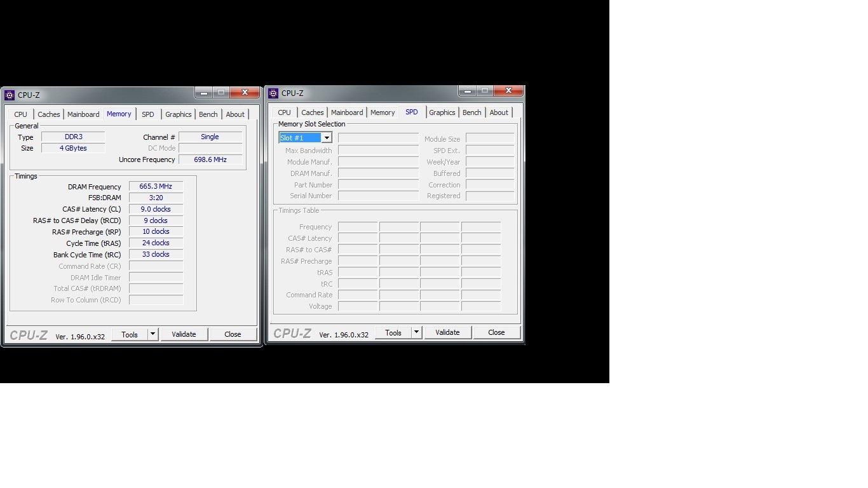Close the left CPU-Z window using the red X
This screenshot has height=488, width=868.
coord(245,93)
